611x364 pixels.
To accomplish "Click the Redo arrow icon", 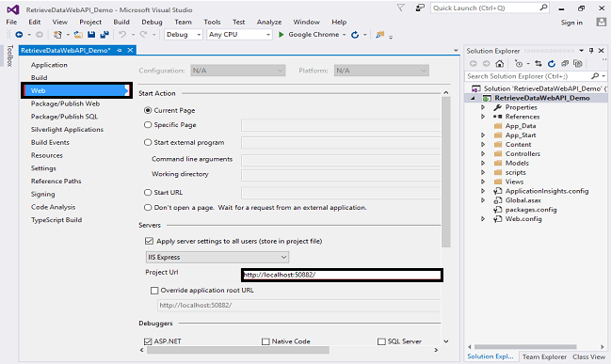I will pos(143,35).
